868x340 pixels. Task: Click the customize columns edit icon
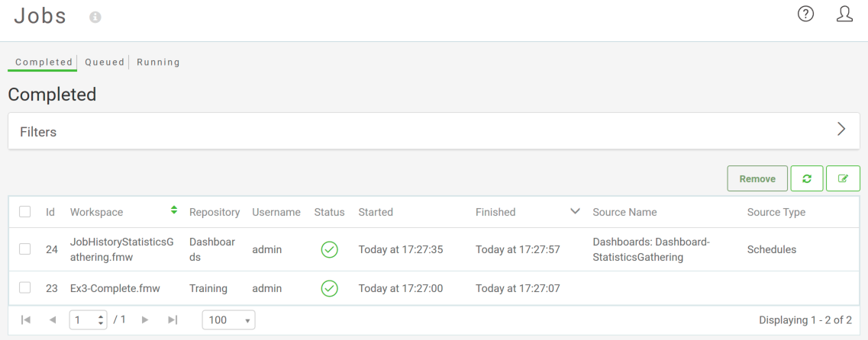click(843, 178)
